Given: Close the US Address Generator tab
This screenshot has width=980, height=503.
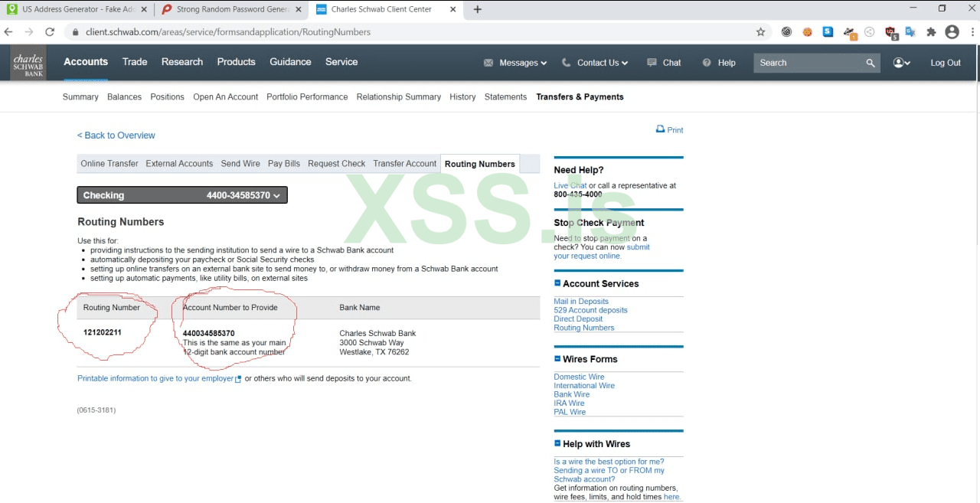Looking at the screenshot, I should tap(144, 9).
